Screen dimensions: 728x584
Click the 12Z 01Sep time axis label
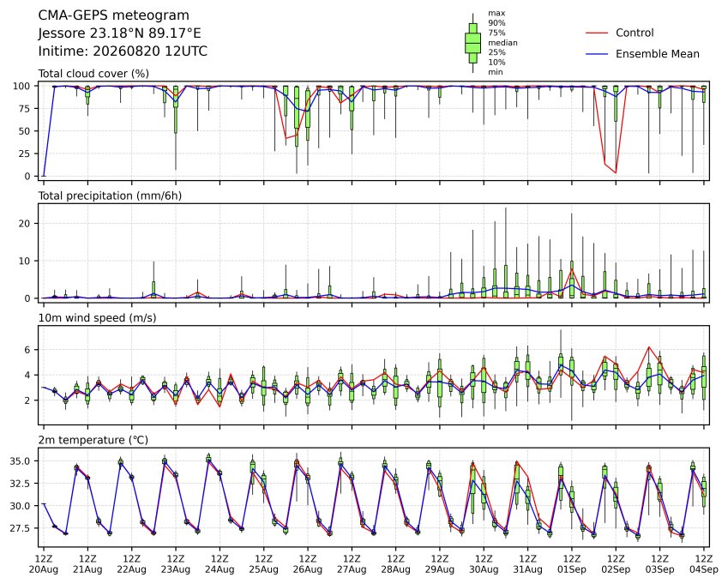tap(572, 563)
